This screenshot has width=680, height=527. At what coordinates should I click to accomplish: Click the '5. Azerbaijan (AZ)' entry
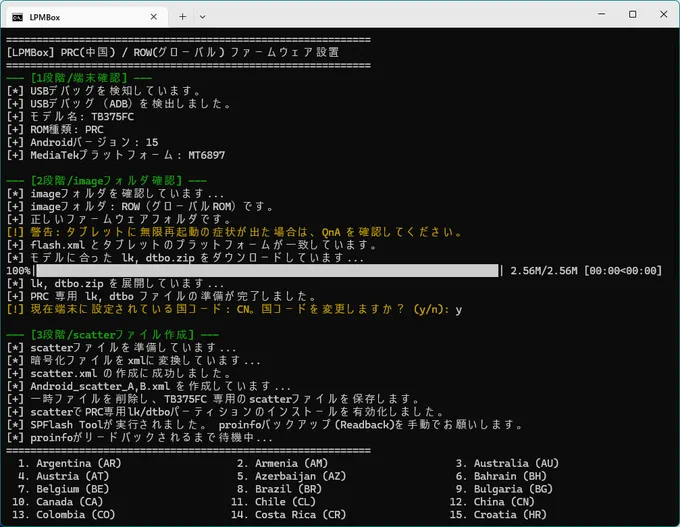point(291,476)
